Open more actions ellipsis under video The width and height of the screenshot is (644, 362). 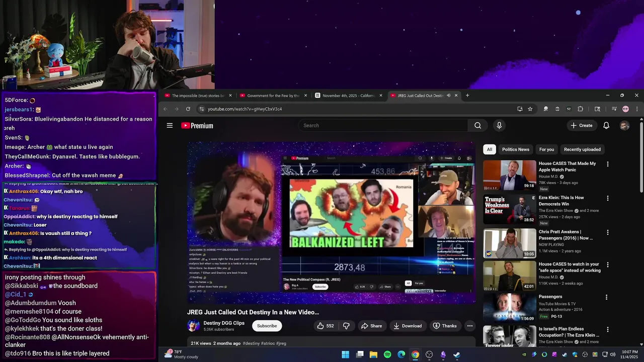469,326
